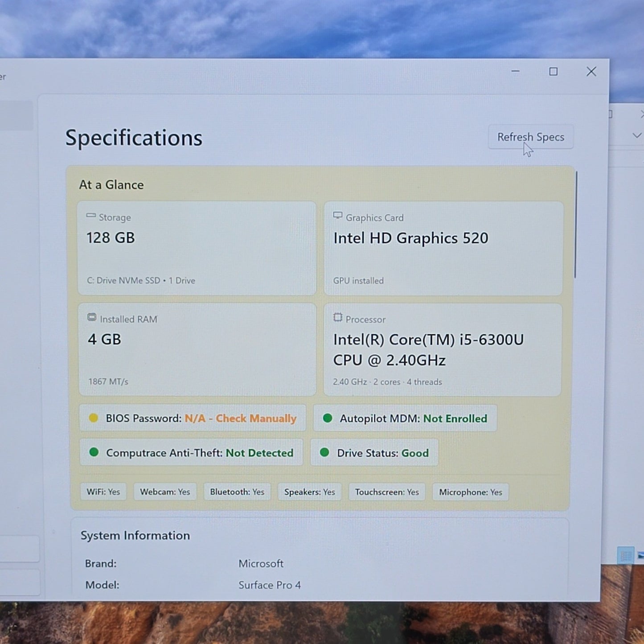This screenshot has width=644, height=644.
Task: Click the BIOS Password status badge
Action: click(193, 418)
